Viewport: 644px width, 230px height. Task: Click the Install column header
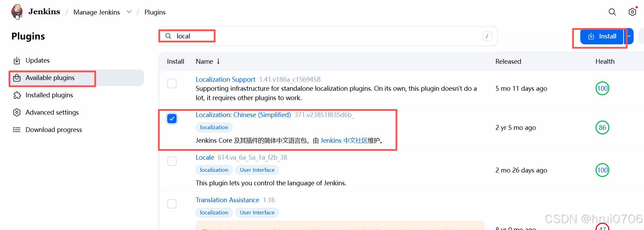[176, 61]
